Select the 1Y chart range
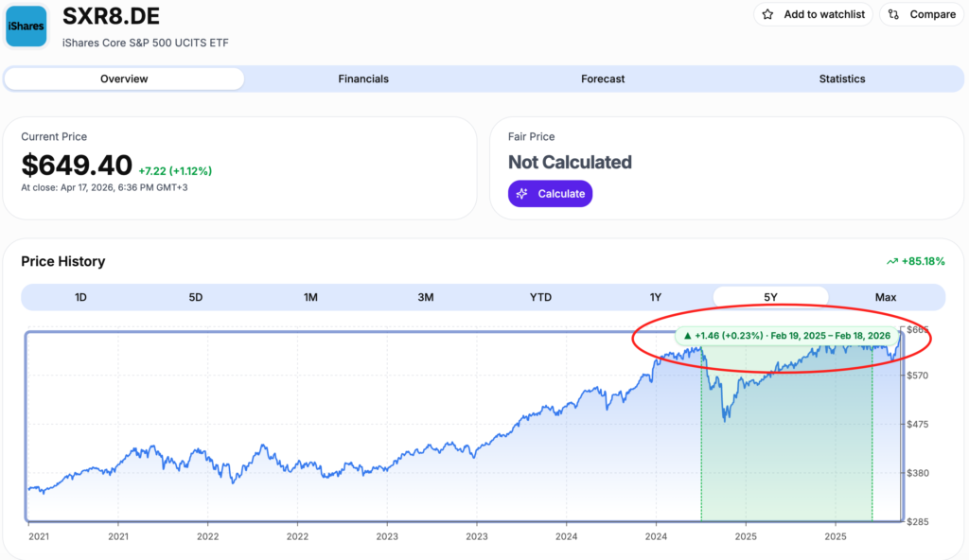The height and width of the screenshot is (560, 969). 656,297
